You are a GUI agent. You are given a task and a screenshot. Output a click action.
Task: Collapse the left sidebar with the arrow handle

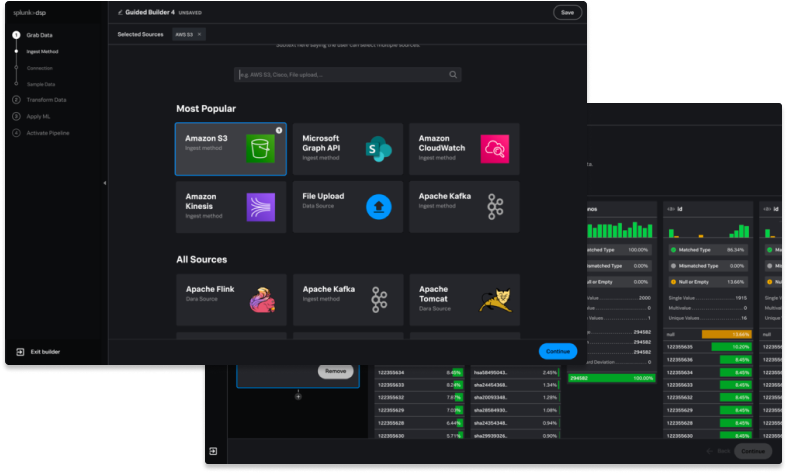pos(104,183)
